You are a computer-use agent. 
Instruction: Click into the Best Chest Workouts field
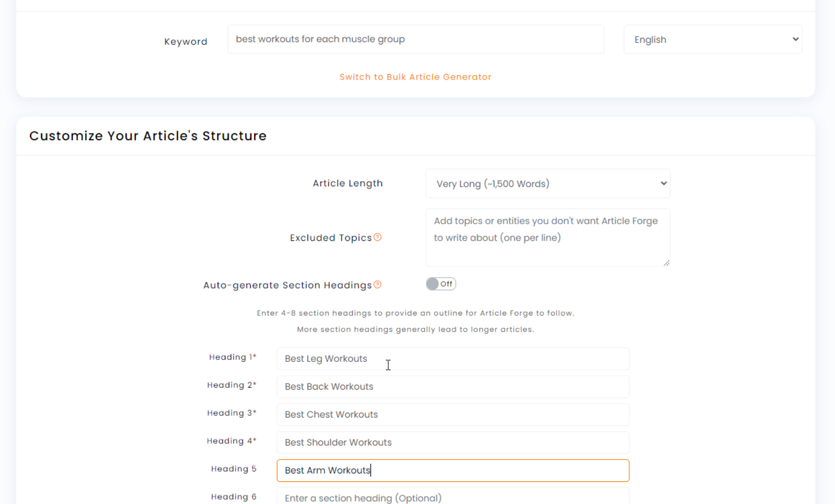pyautogui.click(x=453, y=415)
